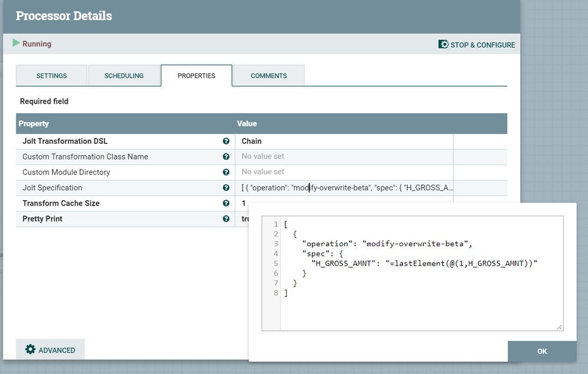This screenshot has height=374, width=588.
Task: Open the Settings tab
Action: click(x=52, y=76)
